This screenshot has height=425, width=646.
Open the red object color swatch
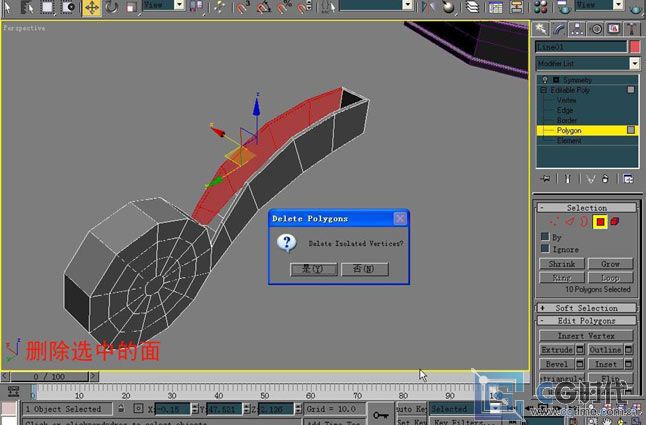tap(635, 47)
